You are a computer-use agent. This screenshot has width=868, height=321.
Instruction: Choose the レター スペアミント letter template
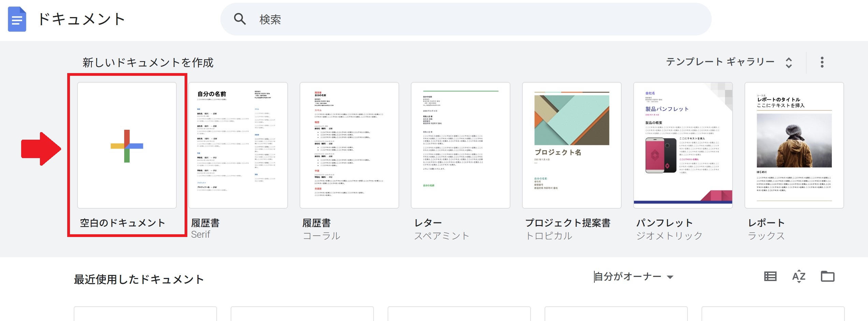pos(461,145)
